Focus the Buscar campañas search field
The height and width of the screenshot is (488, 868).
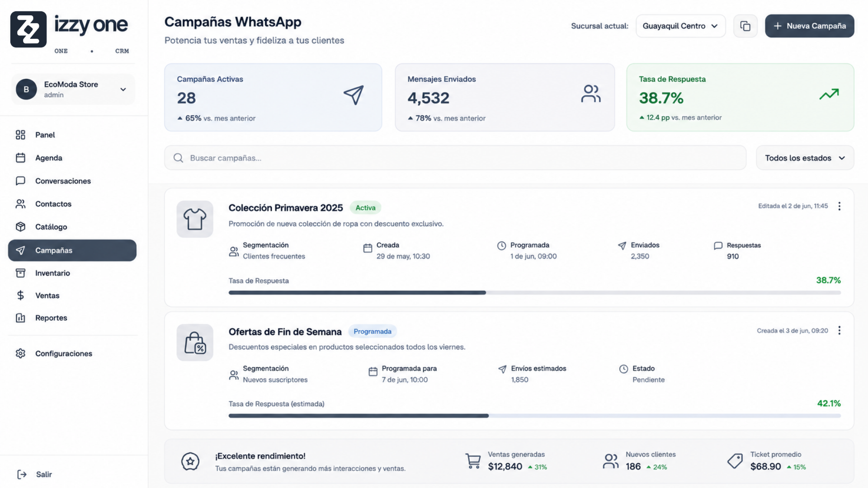[455, 158]
